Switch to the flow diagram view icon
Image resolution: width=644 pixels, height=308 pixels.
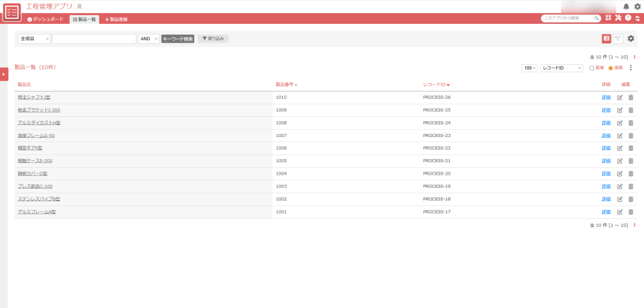click(618, 39)
